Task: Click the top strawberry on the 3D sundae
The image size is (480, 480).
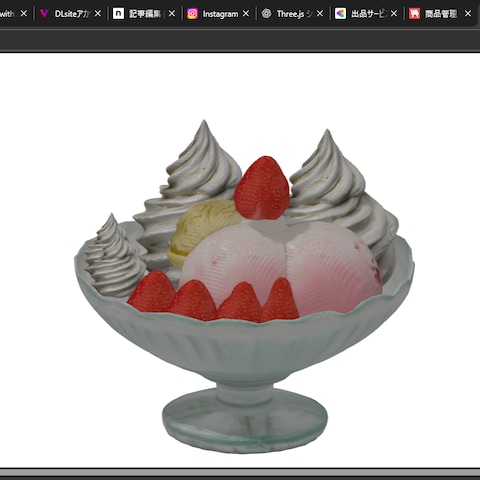Action: (x=262, y=188)
